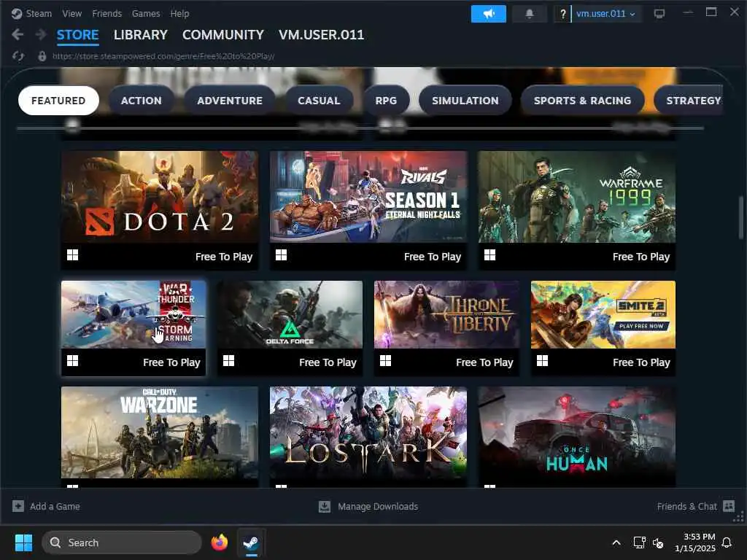Switch to the COMMUNITY tab
The height and width of the screenshot is (560, 747).
point(223,35)
